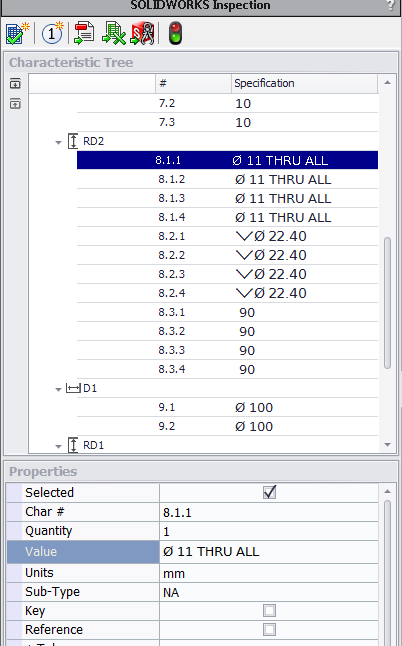Click the D1 group label

tap(90, 388)
